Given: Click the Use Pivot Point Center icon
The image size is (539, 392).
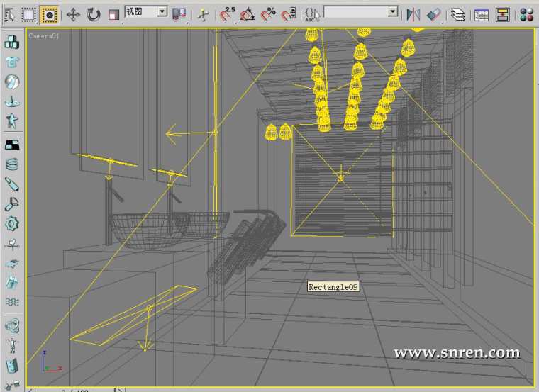Looking at the screenshot, I should [x=179, y=15].
